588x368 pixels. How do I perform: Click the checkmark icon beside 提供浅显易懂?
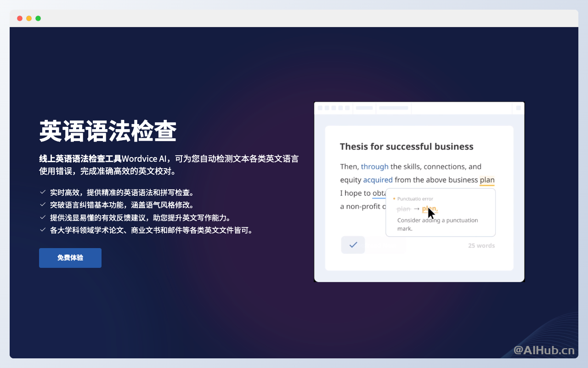(43, 217)
